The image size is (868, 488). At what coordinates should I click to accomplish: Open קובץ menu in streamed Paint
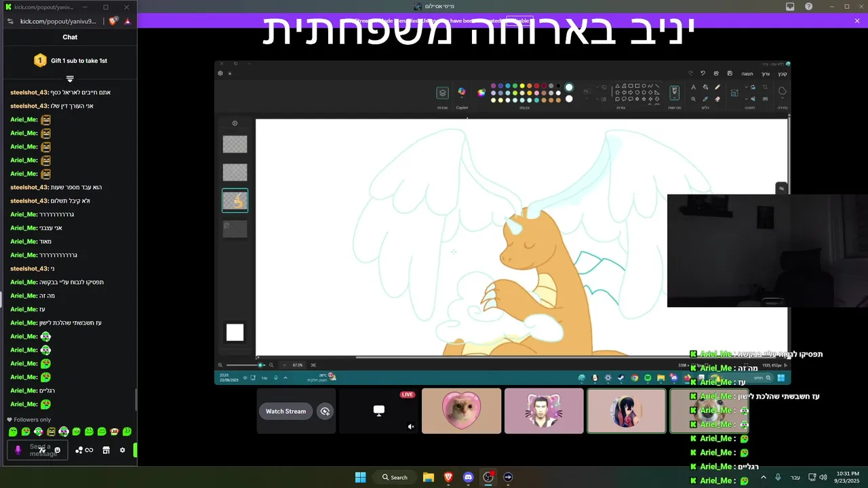(782, 73)
